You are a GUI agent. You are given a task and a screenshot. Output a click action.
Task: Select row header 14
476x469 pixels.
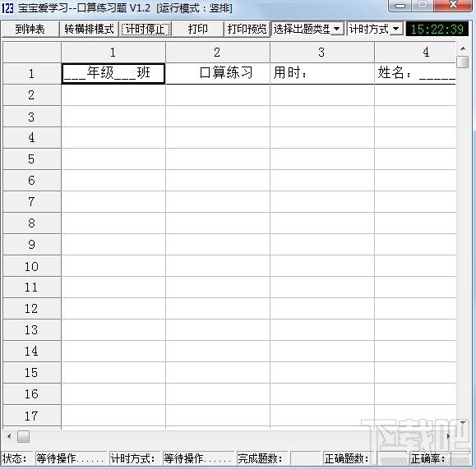[x=31, y=352]
